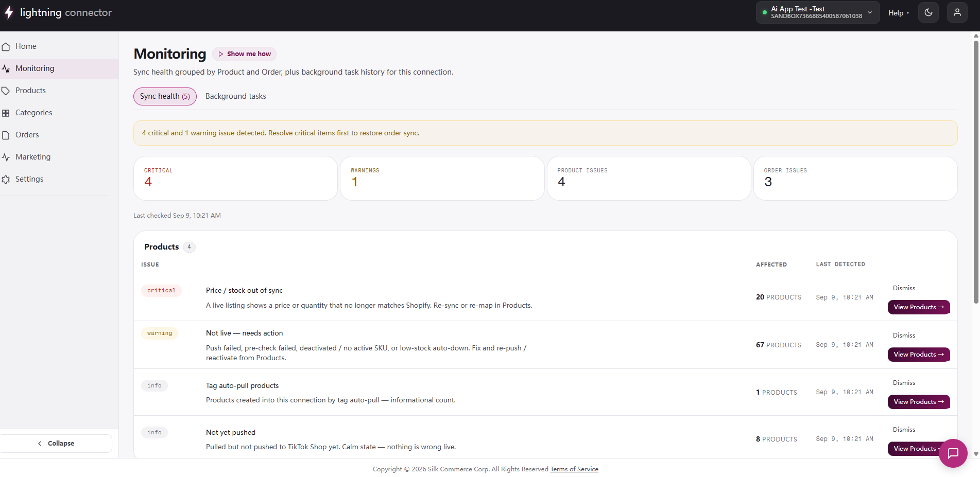Dismiss the Price / stock out of sync issue

(904, 288)
